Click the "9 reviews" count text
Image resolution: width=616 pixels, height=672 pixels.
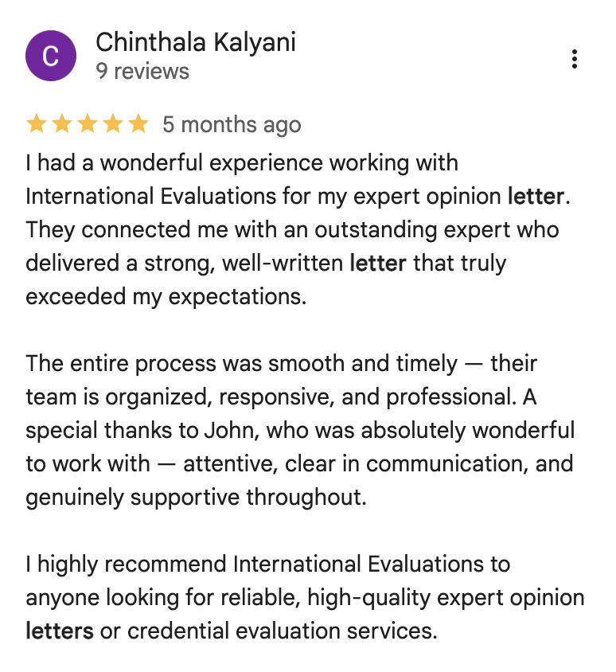coord(142,71)
